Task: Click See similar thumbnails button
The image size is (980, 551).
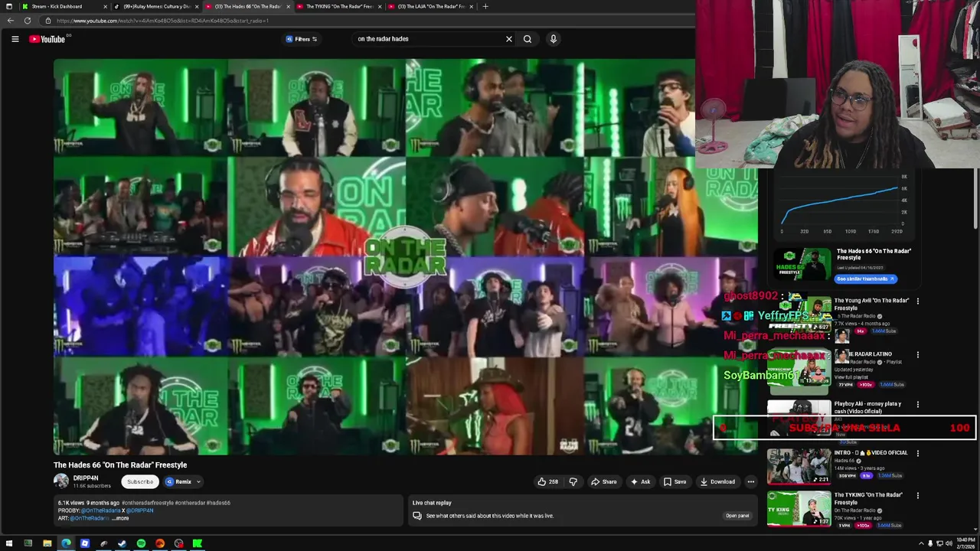Action: pyautogui.click(x=866, y=279)
